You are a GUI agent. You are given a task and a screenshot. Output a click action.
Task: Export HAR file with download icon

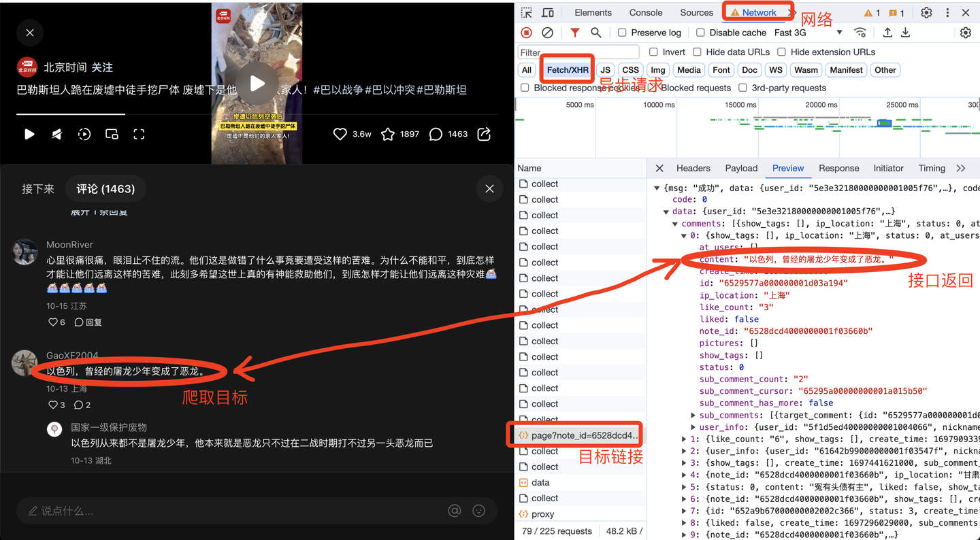pyautogui.click(x=906, y=33)
